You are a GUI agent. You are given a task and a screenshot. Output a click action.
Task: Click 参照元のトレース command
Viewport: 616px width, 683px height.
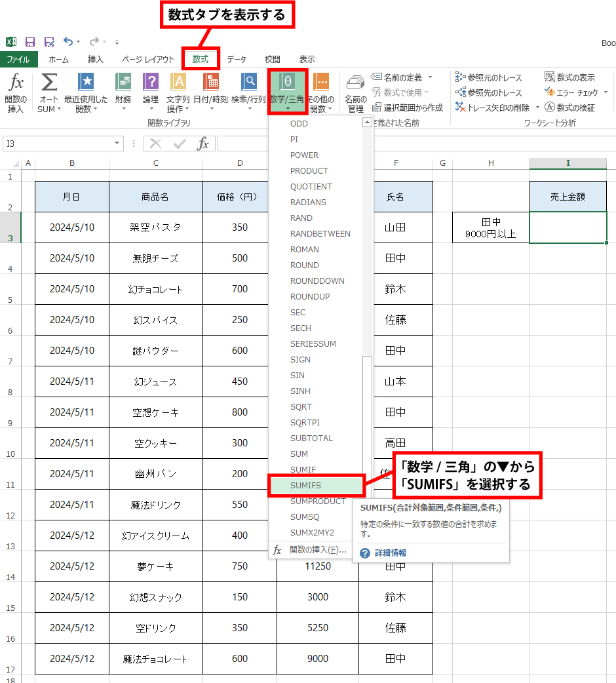click(x=488, y=77)
